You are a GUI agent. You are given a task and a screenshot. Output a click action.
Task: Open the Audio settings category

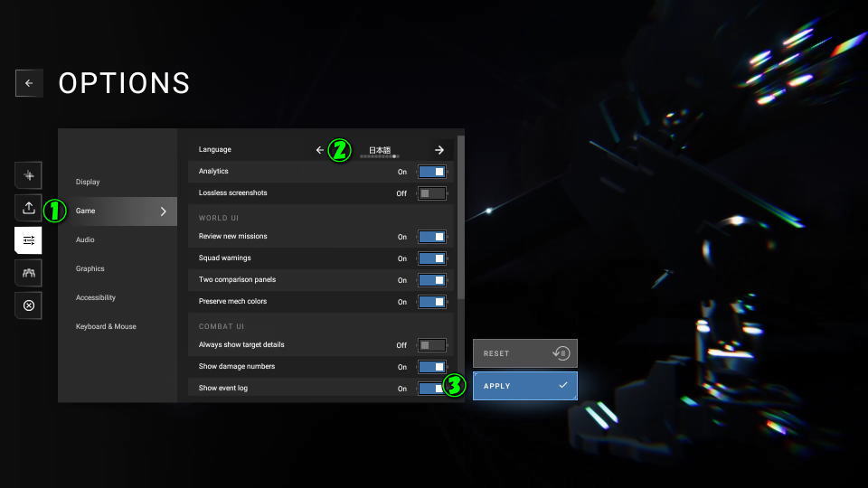coord(85,240)
